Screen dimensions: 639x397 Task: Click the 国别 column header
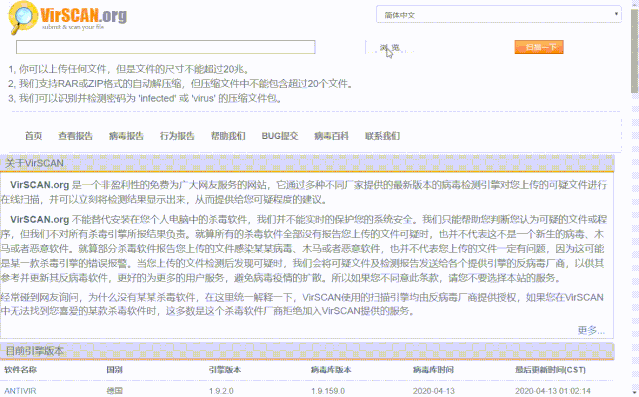pyautogui.click(x=115, y=370)
